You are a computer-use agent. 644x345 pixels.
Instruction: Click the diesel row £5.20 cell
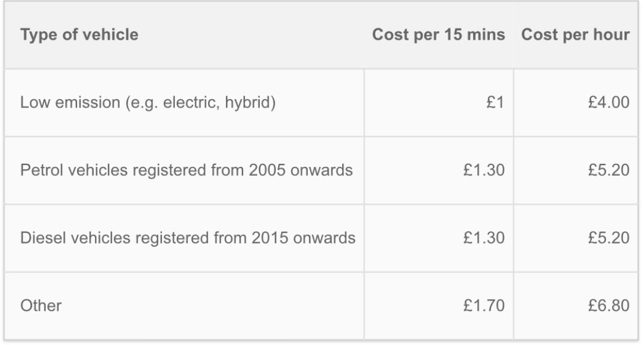[608, 238]
